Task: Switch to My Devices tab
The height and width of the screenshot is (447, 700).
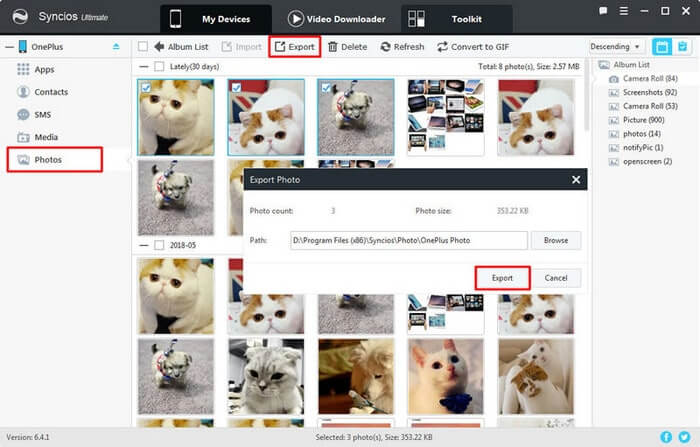Action: click(x=216, y=19)
